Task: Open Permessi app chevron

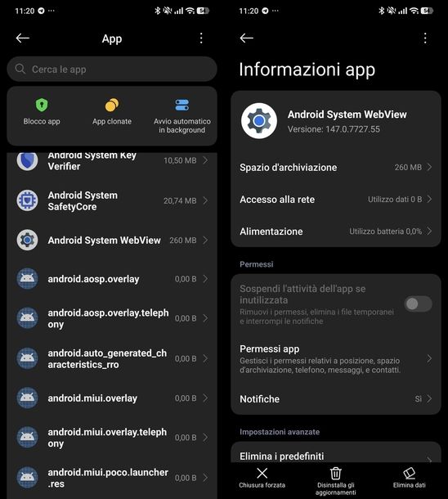Action: pos(429,359)
